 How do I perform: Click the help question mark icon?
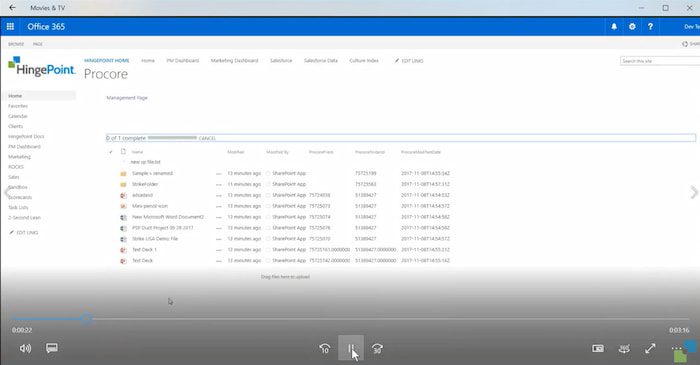click(x=650, y=27)
